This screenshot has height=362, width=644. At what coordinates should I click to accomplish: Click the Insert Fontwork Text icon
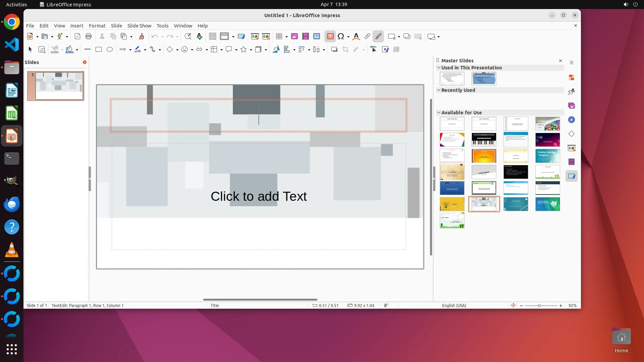[356, 37]
